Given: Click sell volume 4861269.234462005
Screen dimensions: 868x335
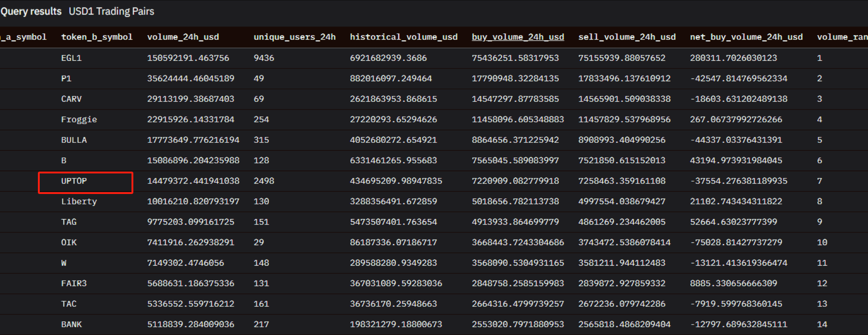Looking at the screenshot, I should (x=622, y=222).
